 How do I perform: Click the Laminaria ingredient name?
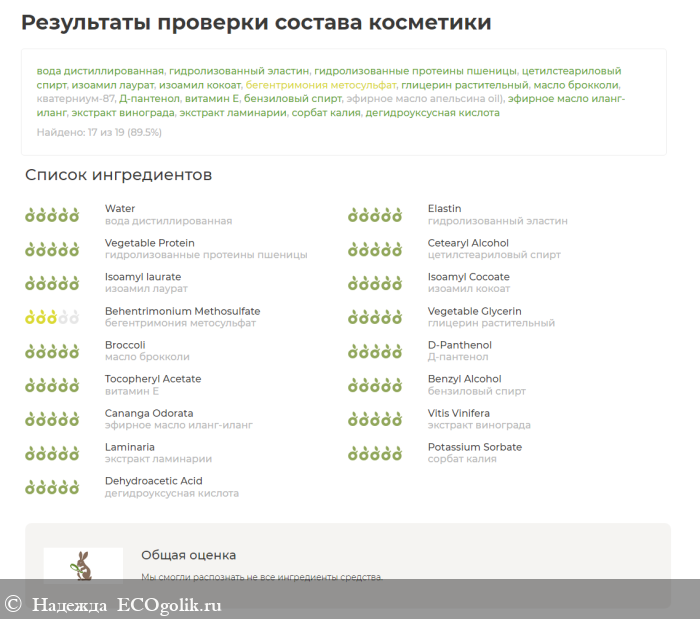130,447
